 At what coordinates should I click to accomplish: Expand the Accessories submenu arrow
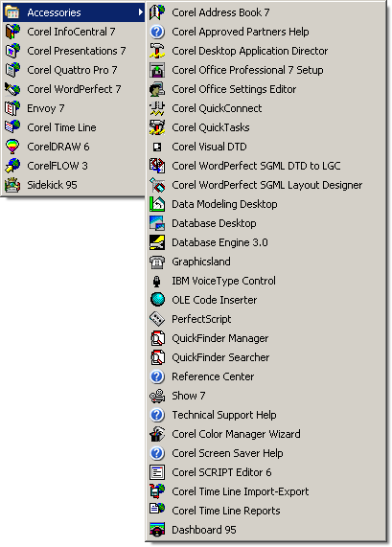point(140,12)
